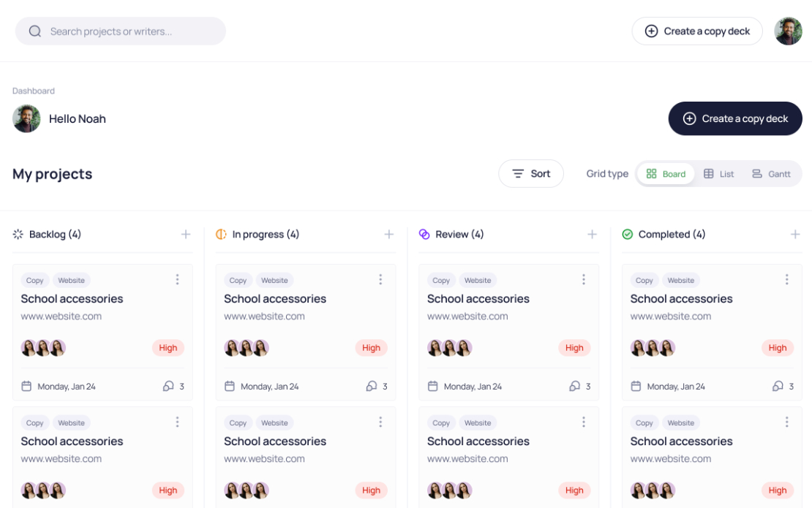Viewport: 812px width, 508px height.
Task: Open options menu of first Completed card
Action: [x=786, y=280]
